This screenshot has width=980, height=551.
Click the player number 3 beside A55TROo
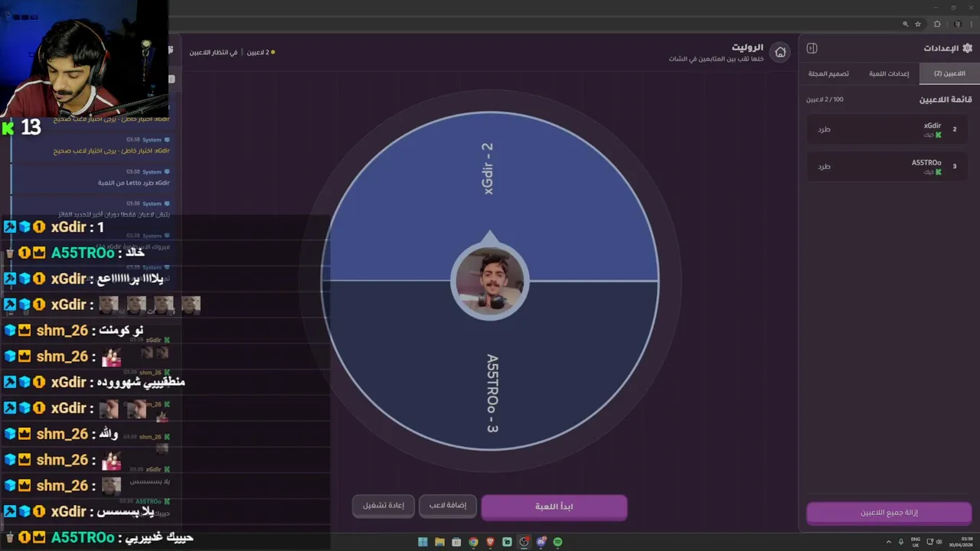pos(954,166)
